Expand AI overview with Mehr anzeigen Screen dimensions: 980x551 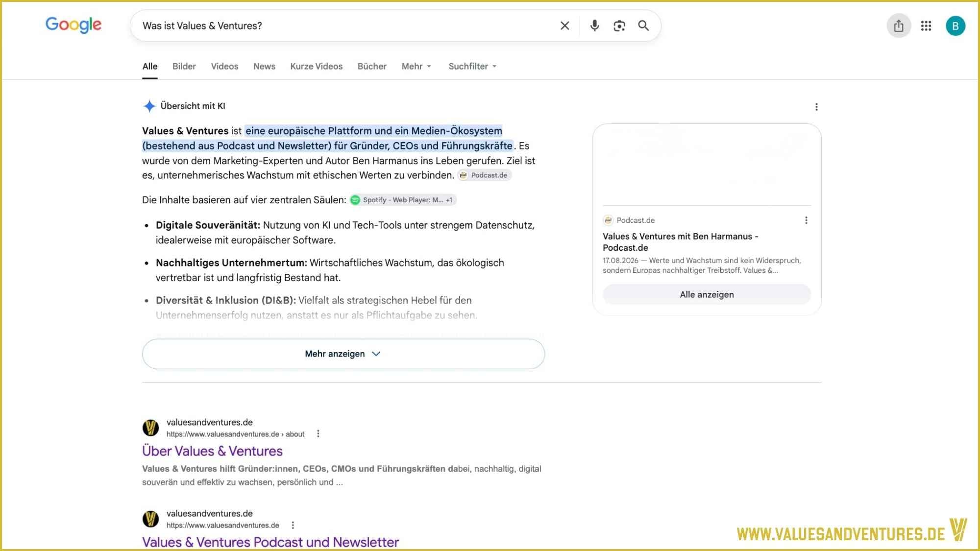coord(343,354)
